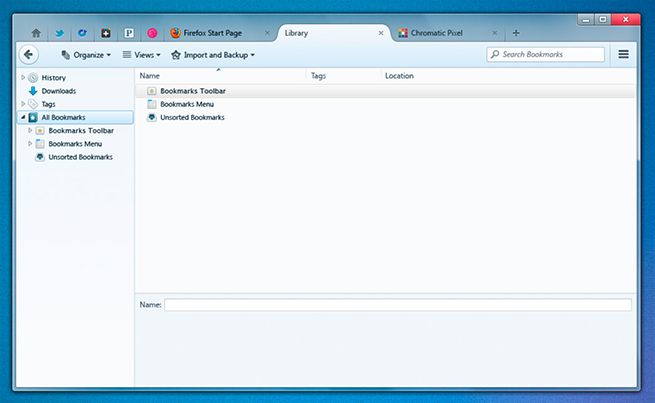655x403 pixels.
Task: Sort by the Tags column header
Action: [343, 76]
